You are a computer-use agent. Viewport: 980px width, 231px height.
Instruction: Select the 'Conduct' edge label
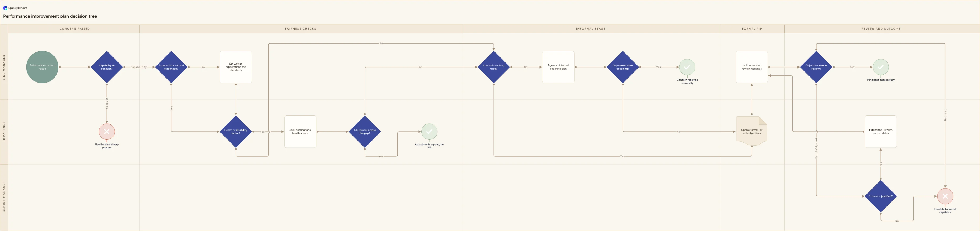[x=107, y=104]
